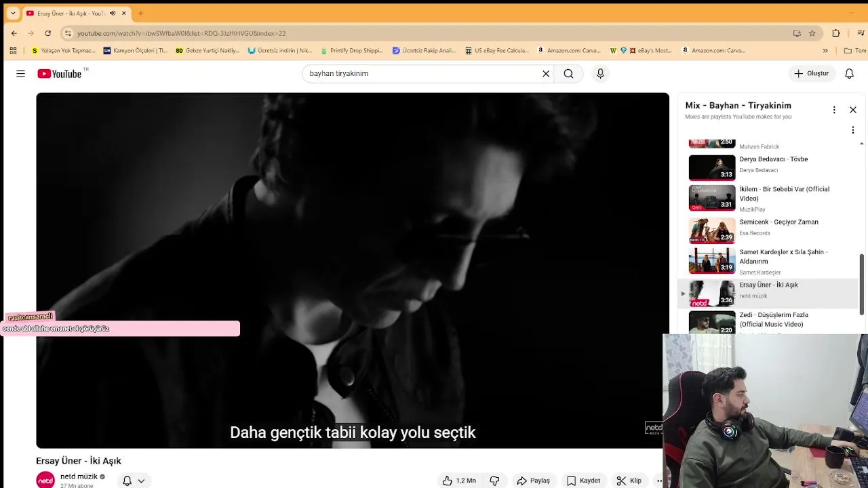Go forward with the browser forward arrow
Screen dimensions: 868x488
[31, 33]
